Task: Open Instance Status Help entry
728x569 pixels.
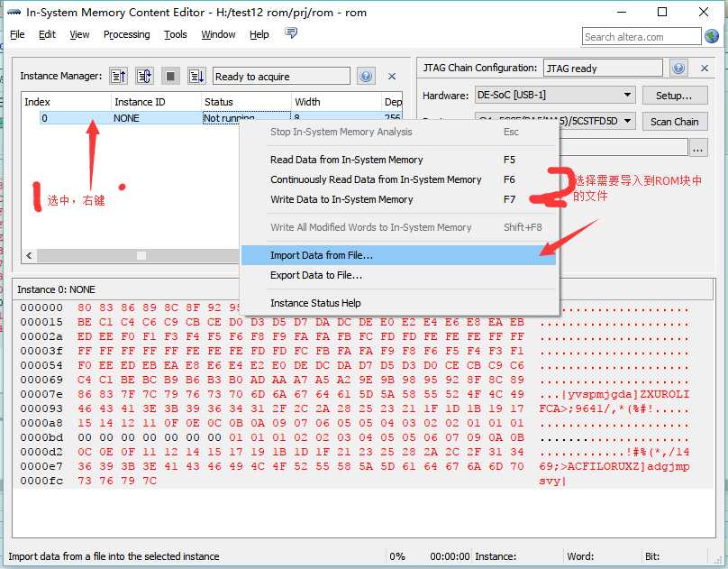Action: (398, 303)
